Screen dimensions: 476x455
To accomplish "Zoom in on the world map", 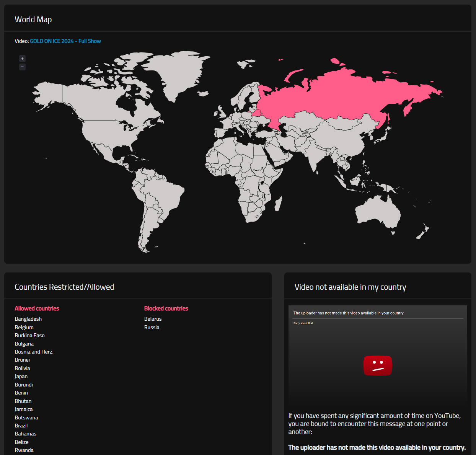I will click(22, 59).
